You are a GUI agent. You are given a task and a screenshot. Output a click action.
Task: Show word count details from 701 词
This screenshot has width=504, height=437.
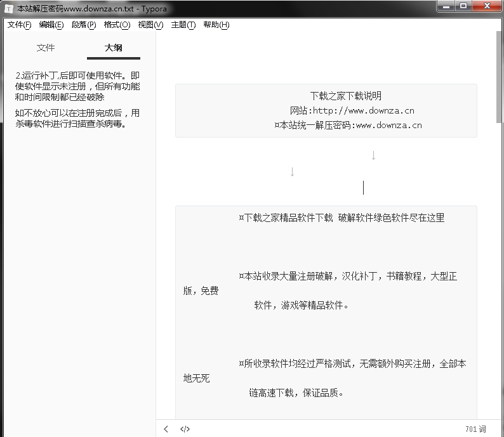(x=475, y=429)
